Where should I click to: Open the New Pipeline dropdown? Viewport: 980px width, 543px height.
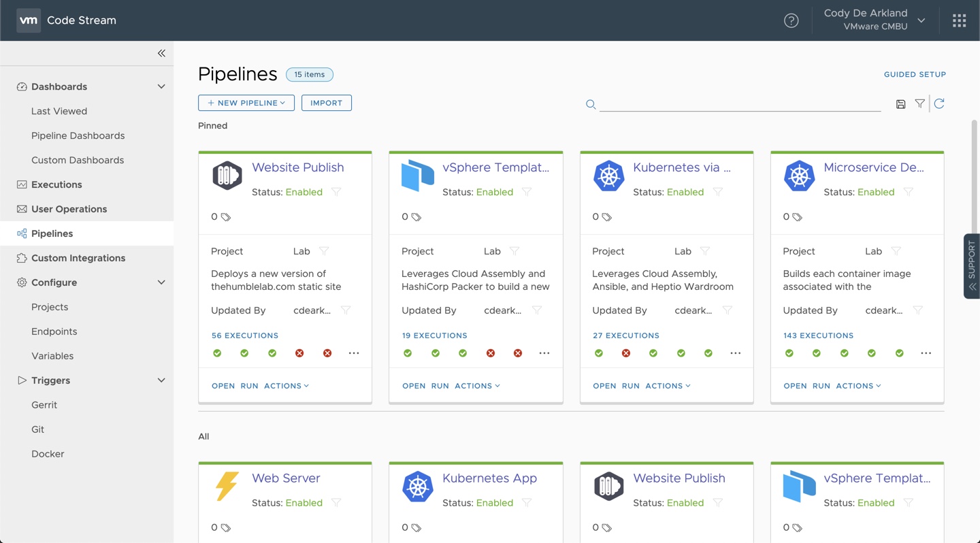[x=246, y=103]
